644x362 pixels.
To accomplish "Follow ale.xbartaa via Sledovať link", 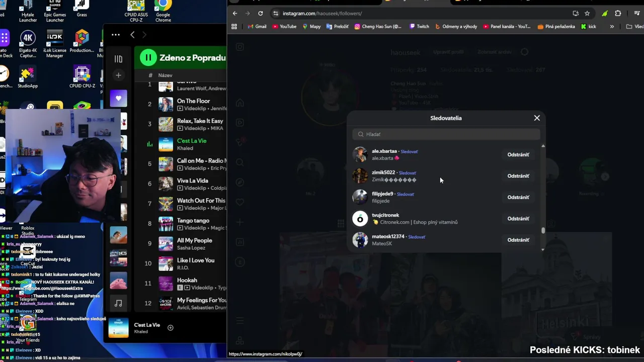I will tap(409, 152).
